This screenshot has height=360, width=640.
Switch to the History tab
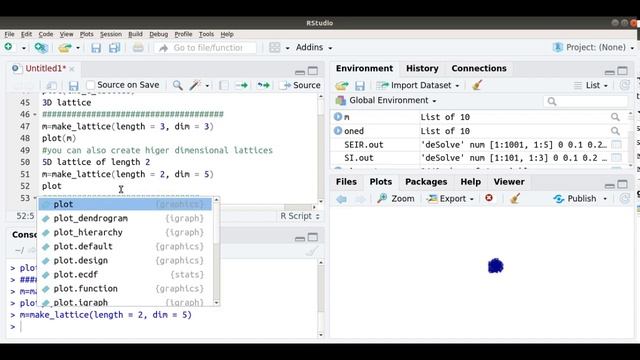pos(422,69)
